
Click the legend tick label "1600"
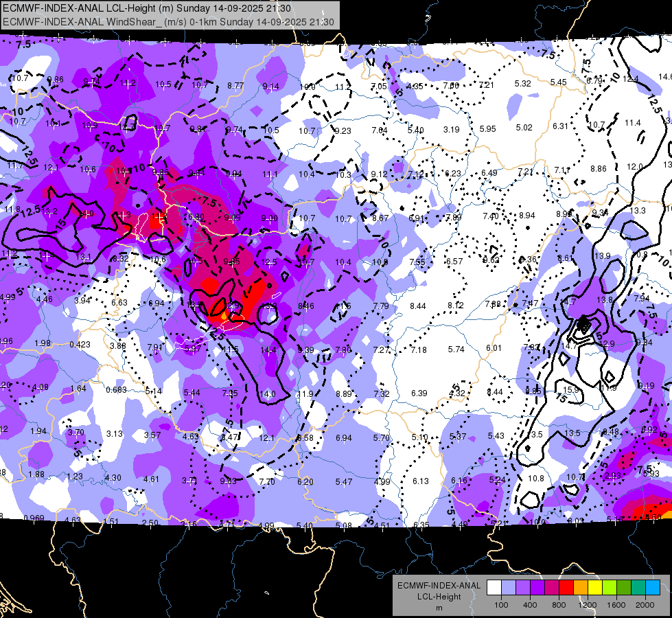(616, 605)
